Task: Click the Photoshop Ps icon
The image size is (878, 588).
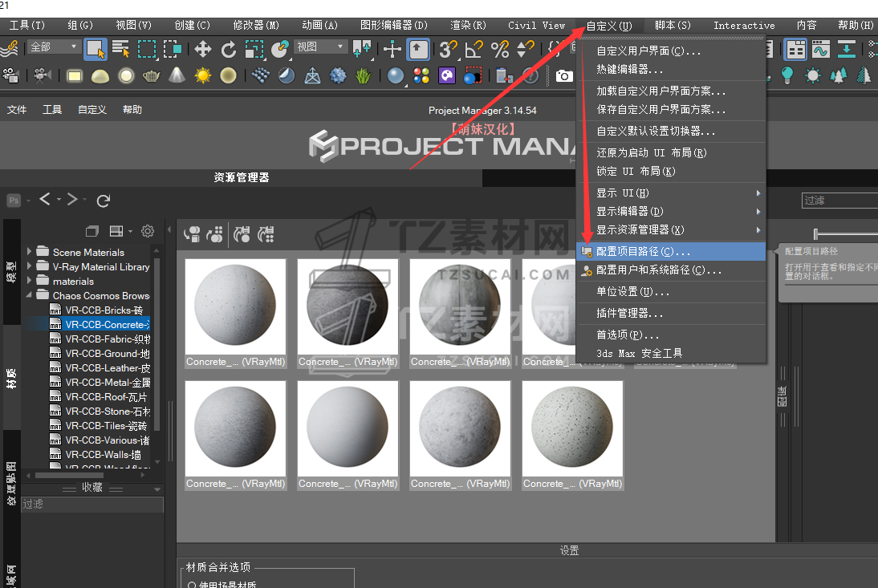Action: [x=14, y=201]
